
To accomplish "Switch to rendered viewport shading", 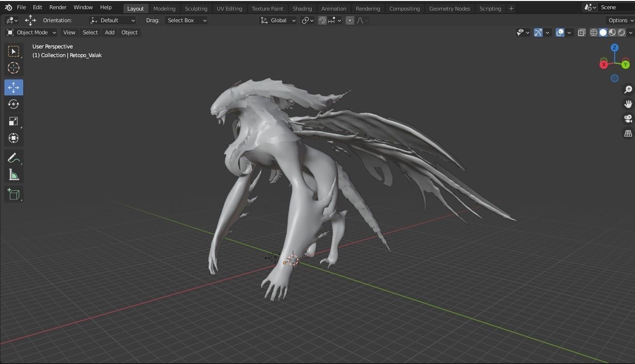I will 621,32.
